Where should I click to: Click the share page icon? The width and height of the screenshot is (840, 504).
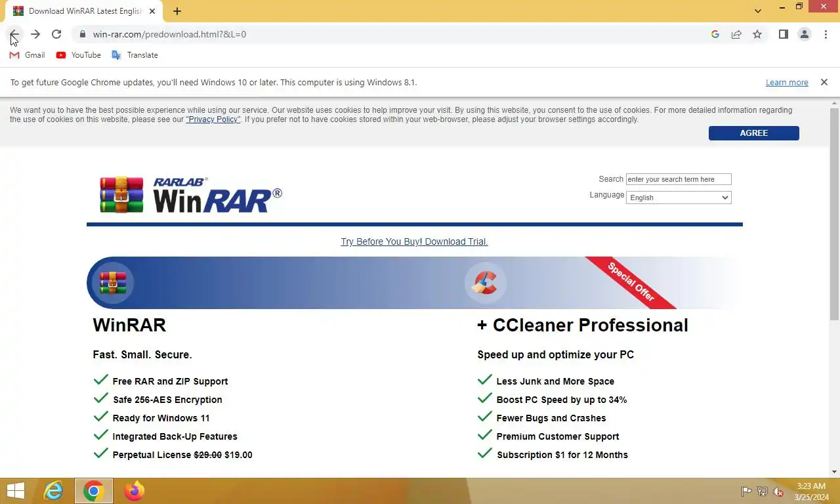click(x=736, y=34)
